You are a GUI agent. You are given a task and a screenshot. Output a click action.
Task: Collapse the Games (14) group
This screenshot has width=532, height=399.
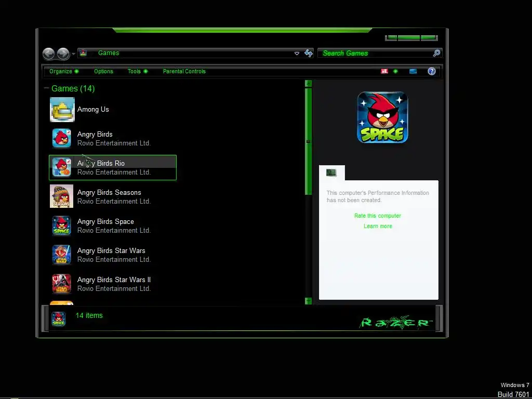46,88
